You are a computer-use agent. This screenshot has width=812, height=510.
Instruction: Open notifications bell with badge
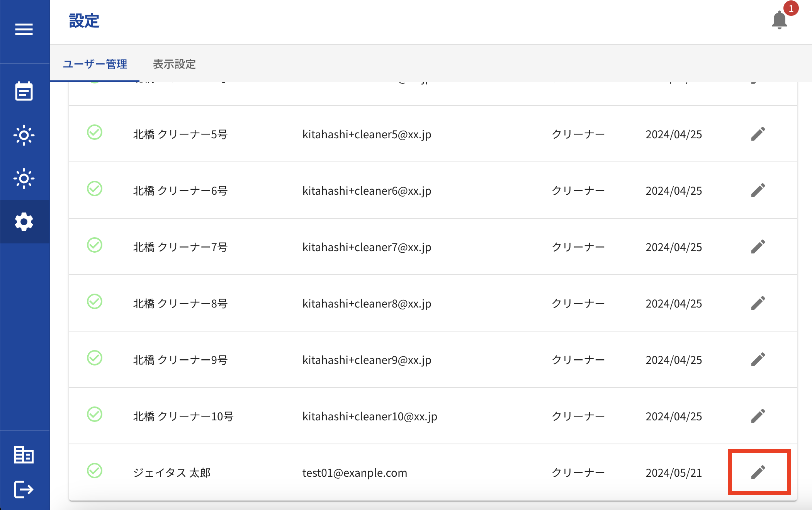[x=780, y=20]
